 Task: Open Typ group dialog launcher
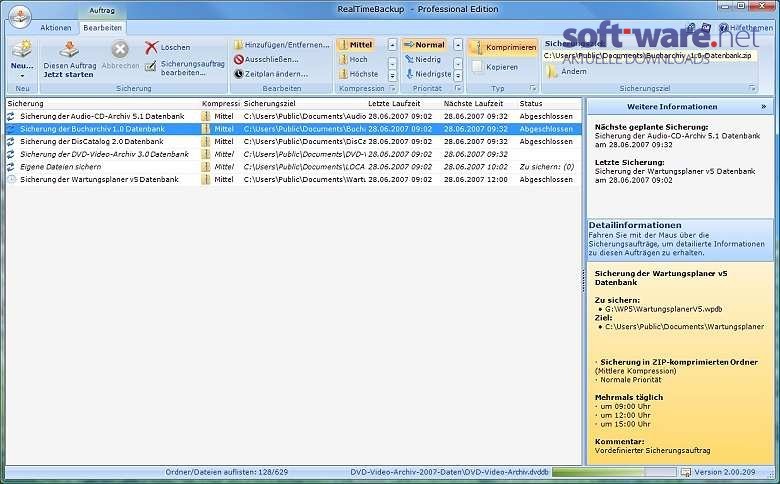click(x=533, y=88)
